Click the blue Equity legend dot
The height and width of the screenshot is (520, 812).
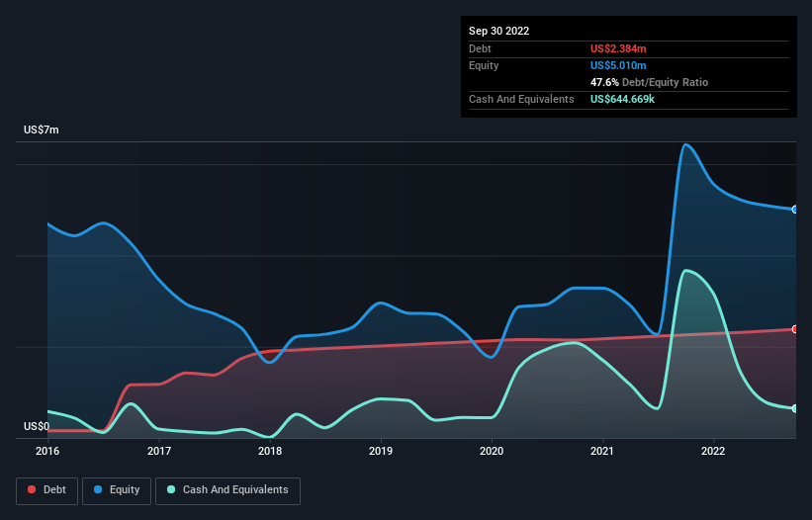(98, 489)
